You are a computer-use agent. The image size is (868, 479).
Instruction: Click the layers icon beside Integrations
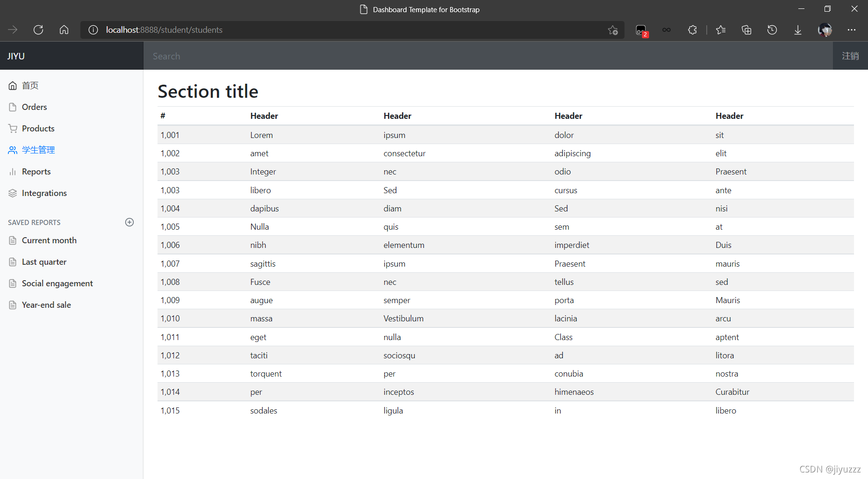click(x=13, y=193)
